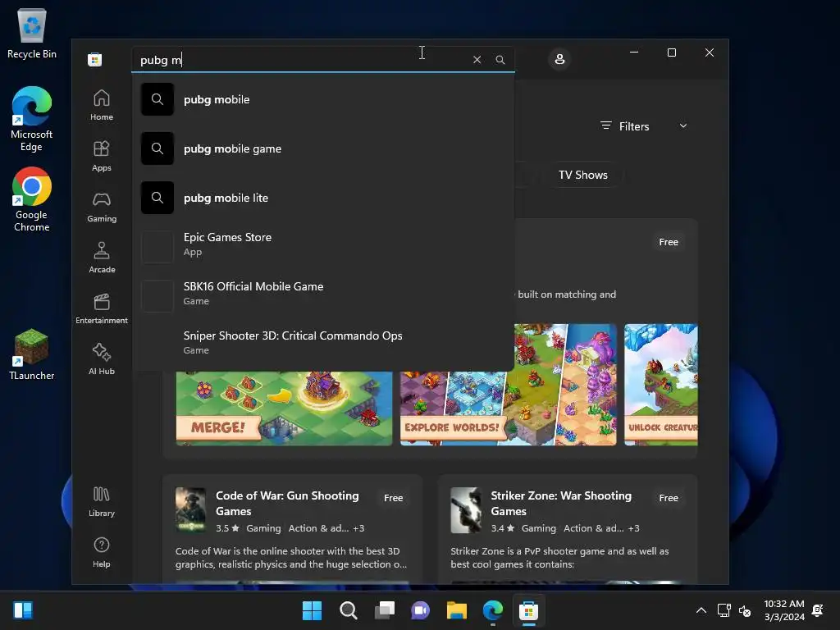Select the TLauncher desktop shortcut

(x=32, y=354)
